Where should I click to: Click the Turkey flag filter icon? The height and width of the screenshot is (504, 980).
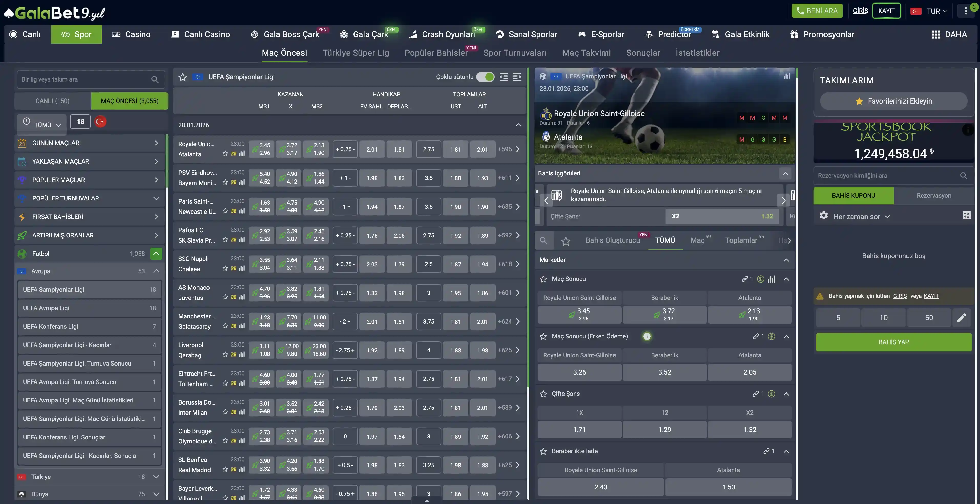(100, 122)
